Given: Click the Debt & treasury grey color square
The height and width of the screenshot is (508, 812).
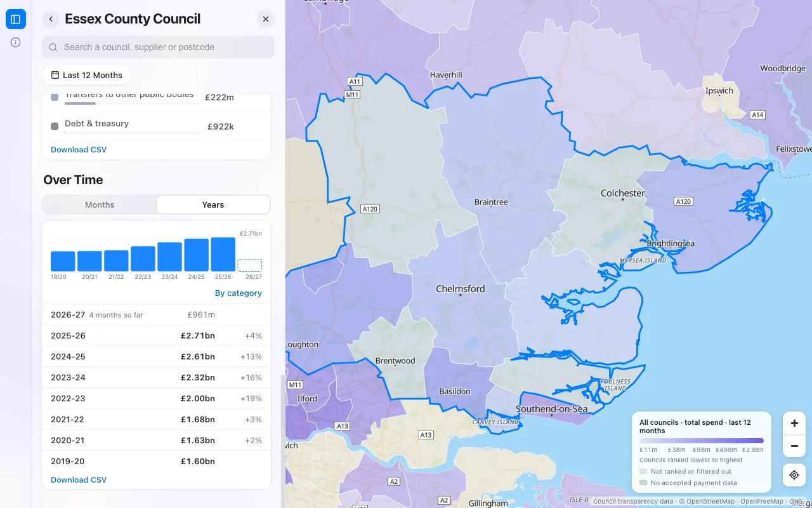Looking at the screenshot, I should point(55,126).
